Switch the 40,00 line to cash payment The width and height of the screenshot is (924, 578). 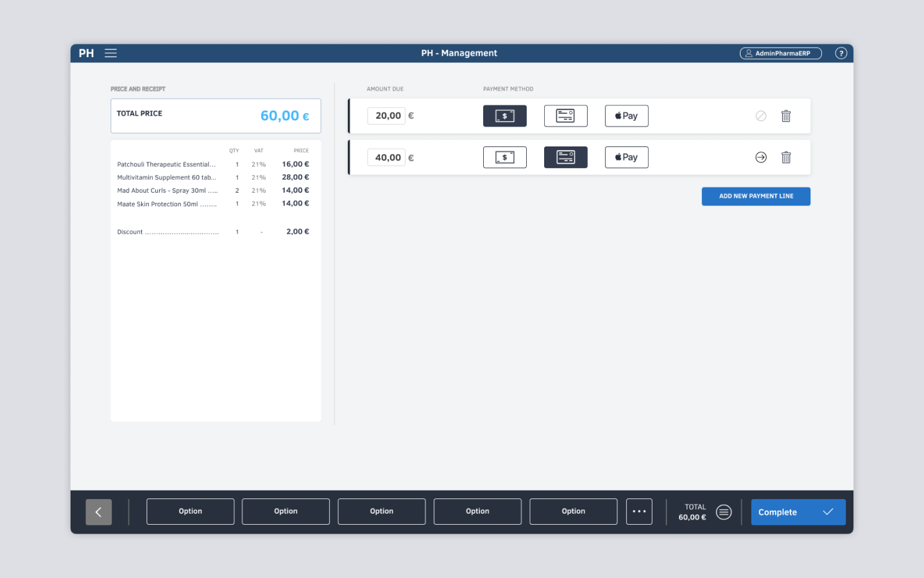pos(504,157)
